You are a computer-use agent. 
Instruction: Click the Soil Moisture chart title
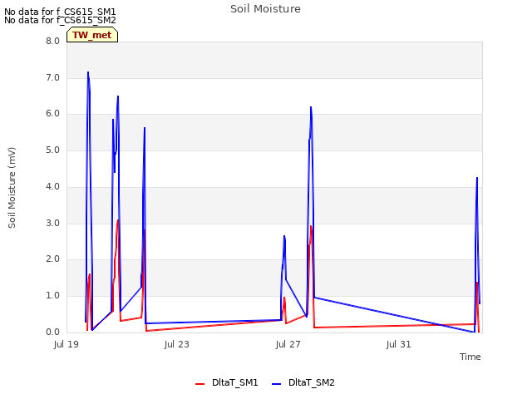click(x=265, y=9)
